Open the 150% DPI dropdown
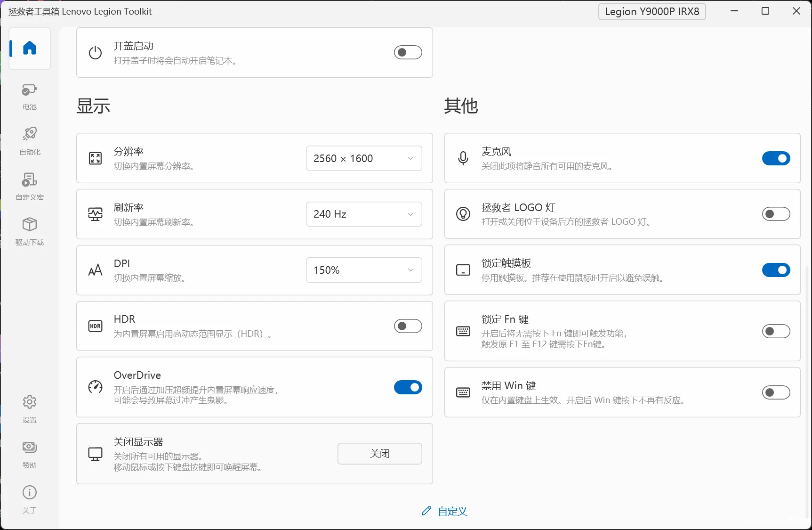The image size is (812, 530). [364, 270]
